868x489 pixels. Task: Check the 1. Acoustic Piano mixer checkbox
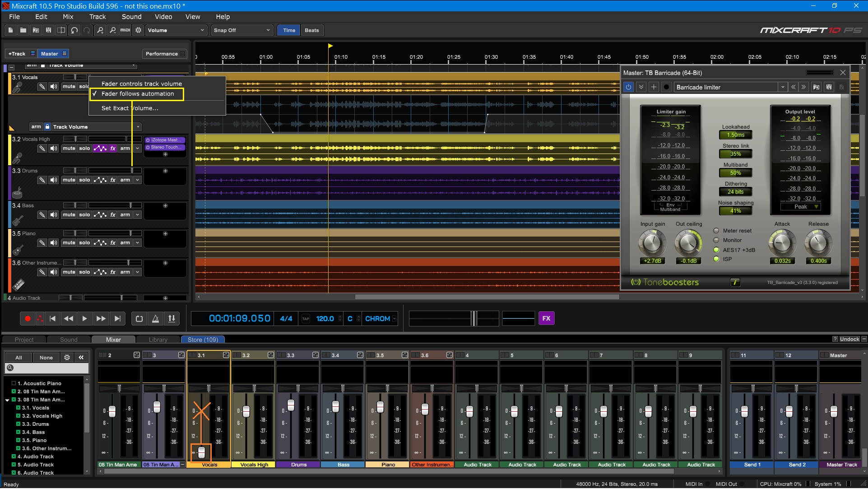14,383
